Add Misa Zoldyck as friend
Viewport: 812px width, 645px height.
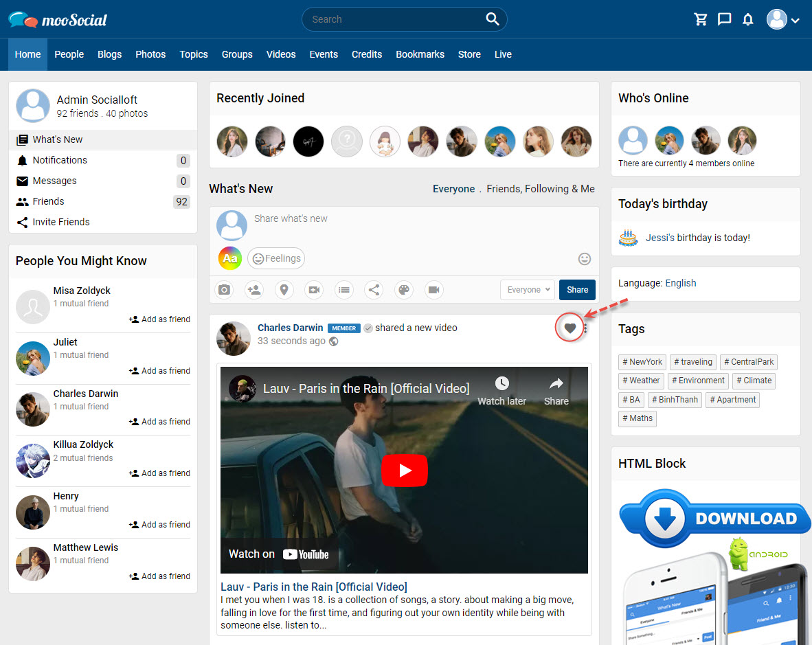click(159, 319)
